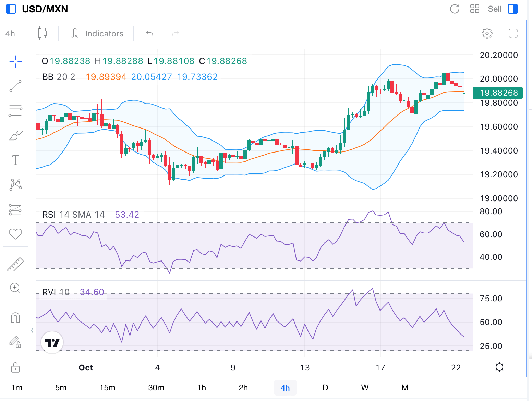
Task: Click the Sell button
Action: (495, 9)
